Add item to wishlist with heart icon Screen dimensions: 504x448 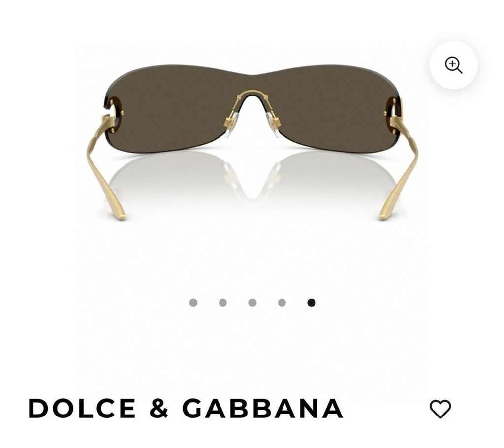click(x=441, y=409)
